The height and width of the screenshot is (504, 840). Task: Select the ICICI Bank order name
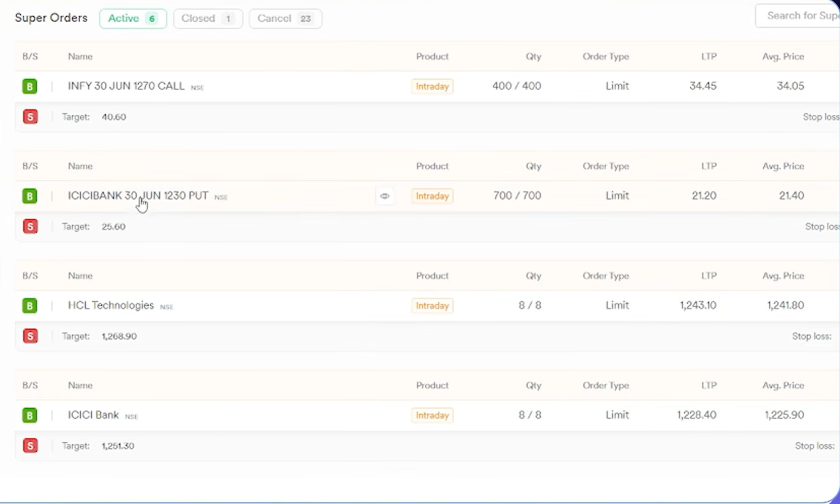pos(93,415)
